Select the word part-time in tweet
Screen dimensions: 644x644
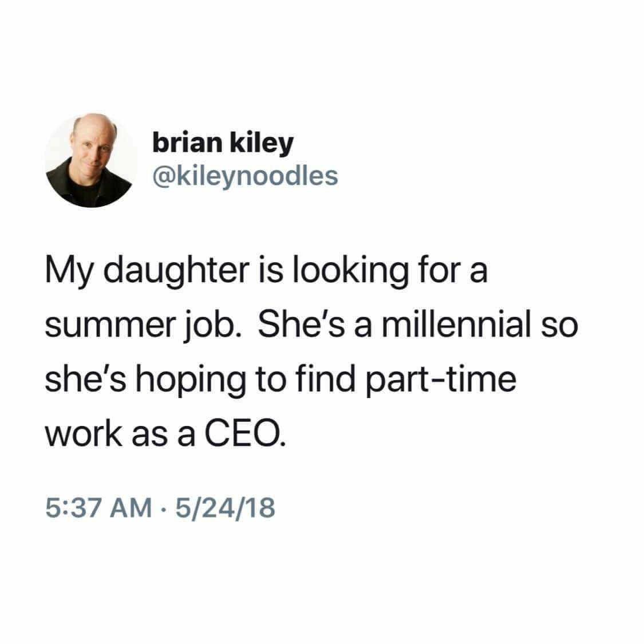[440, 380]
